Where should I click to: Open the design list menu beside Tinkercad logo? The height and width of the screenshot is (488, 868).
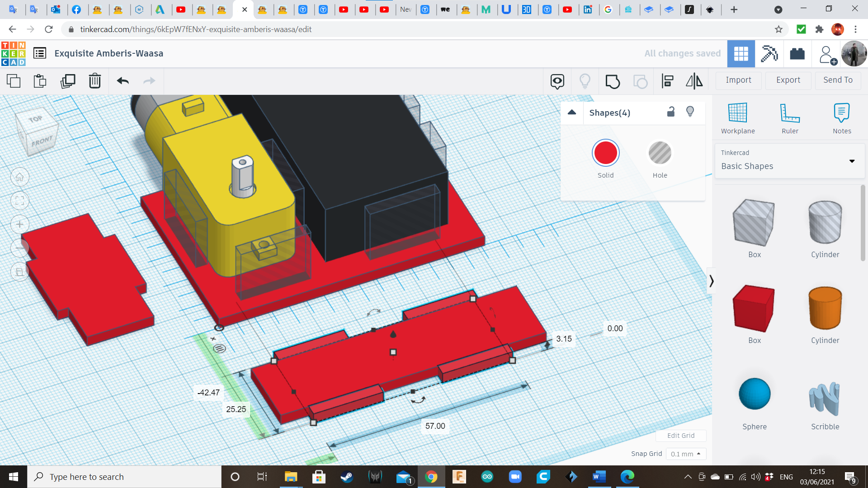[x=40, y=53]
